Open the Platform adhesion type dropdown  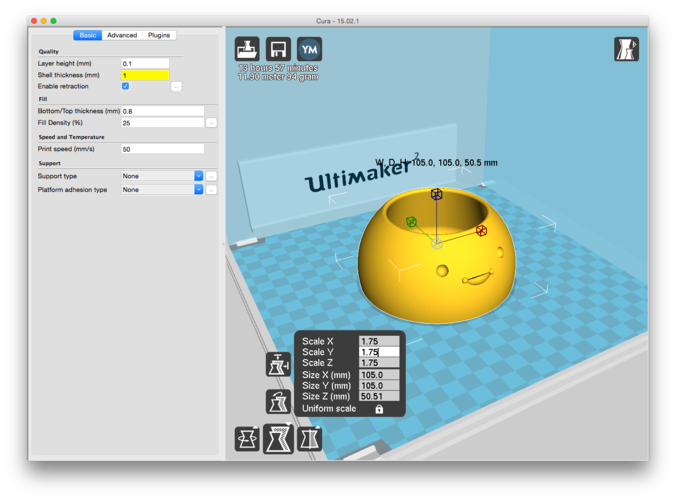pos(162,189)
